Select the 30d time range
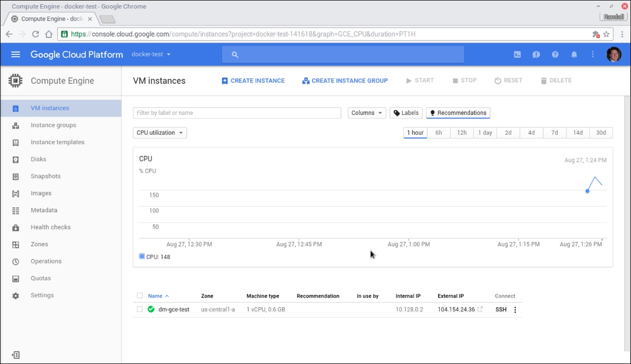631x364 pixels. (x=601, y=133)
